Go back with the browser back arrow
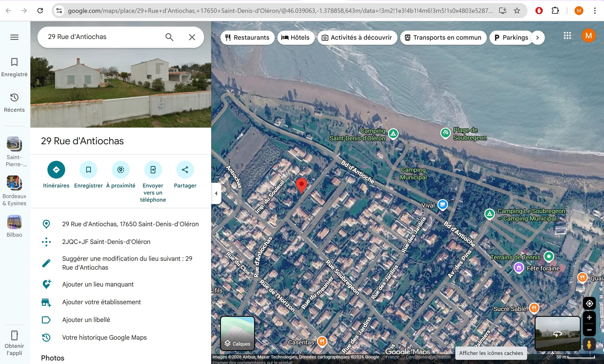 click(8, 11)
